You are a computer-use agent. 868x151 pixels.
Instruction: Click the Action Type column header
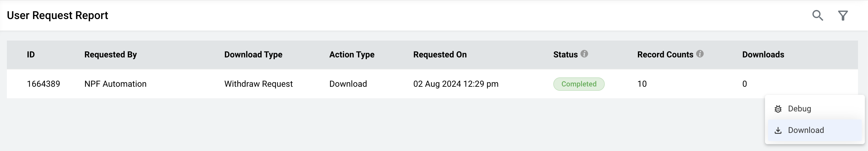352,55
